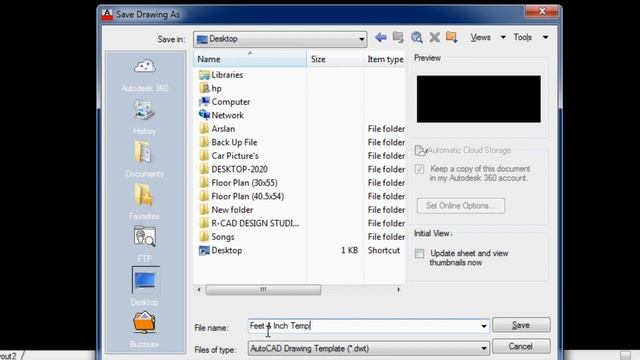Viewport: 640px width, 360px height.
Task: Click the black Preview thumbnail
Action: click(x=478, y=99)
